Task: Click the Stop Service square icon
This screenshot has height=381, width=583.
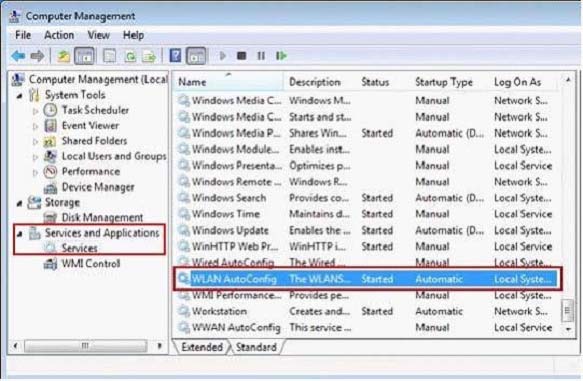Action: click(242, 56)
